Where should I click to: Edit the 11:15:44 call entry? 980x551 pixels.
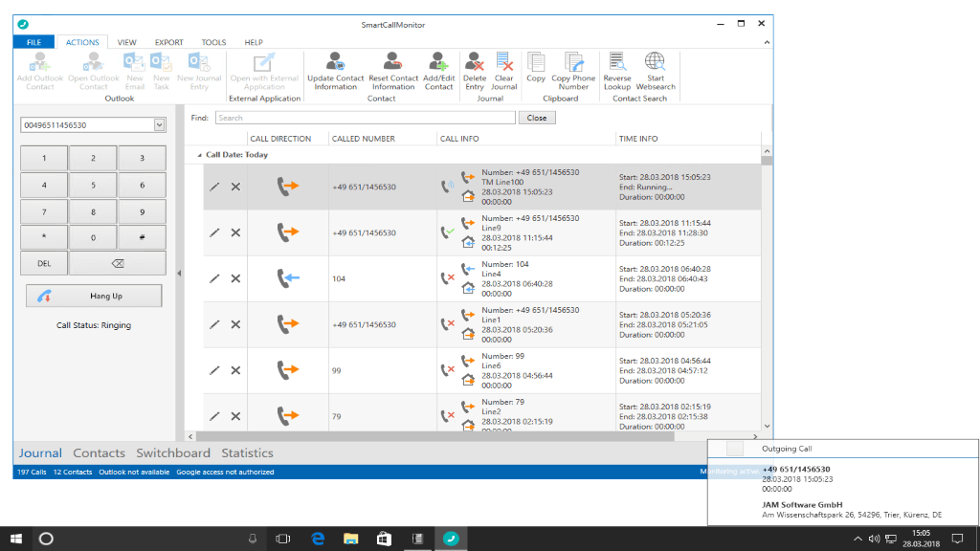[214, 232]
